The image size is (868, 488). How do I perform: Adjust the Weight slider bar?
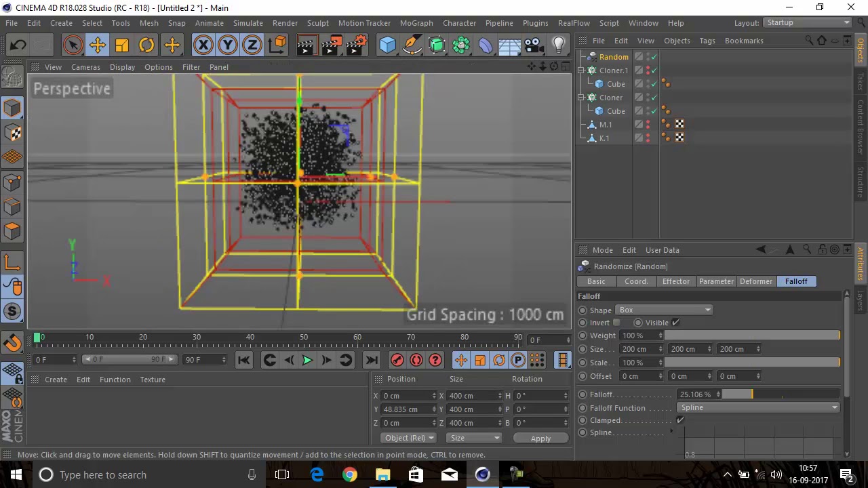tap(752, 335)
